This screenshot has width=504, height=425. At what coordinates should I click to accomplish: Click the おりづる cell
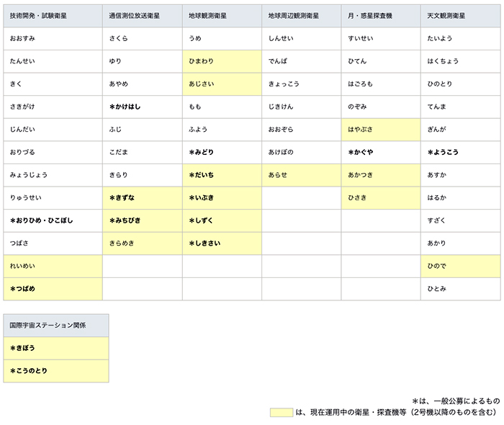[53, 153]
